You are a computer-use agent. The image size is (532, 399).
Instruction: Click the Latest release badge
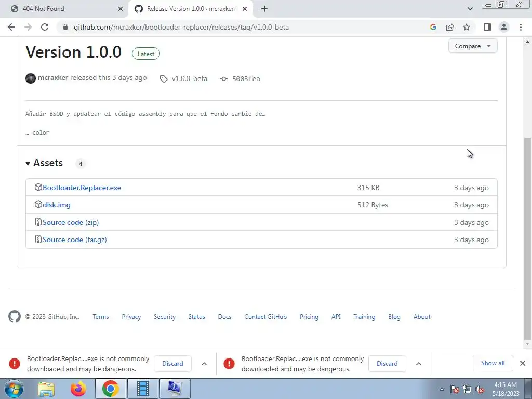146,54
